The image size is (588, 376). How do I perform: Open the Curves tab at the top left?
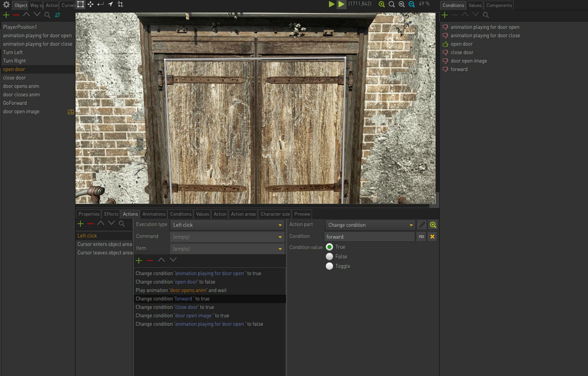68,5
